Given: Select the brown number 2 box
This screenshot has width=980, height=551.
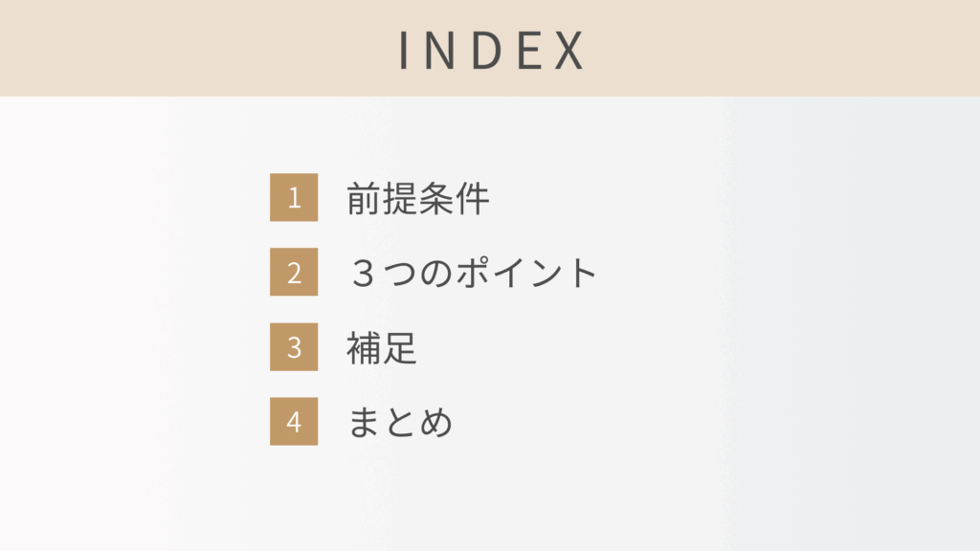Looking at the screenshot, I should (294, 273).
